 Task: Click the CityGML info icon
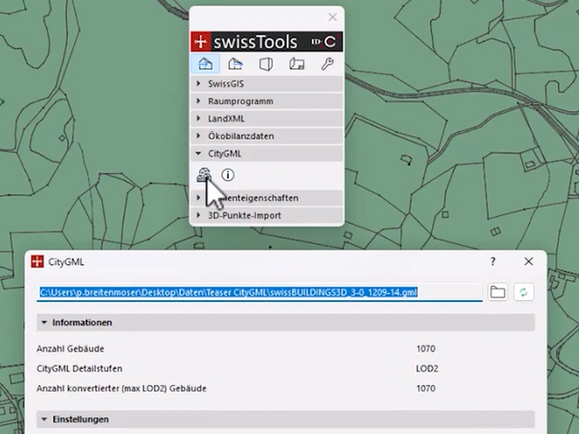228,175
